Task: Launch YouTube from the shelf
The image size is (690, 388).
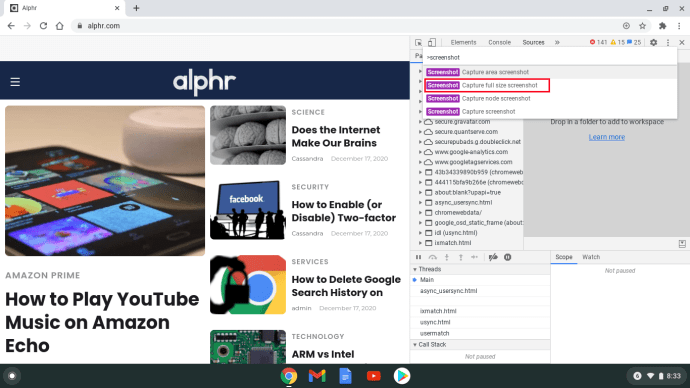Action: click(x=374, y=376)
